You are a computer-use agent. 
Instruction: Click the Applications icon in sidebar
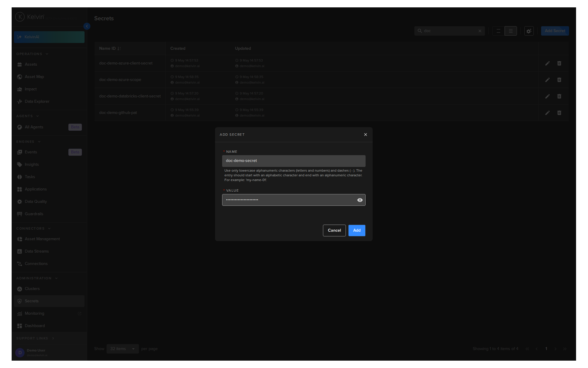pyautogui.click(x=20, y=189)
